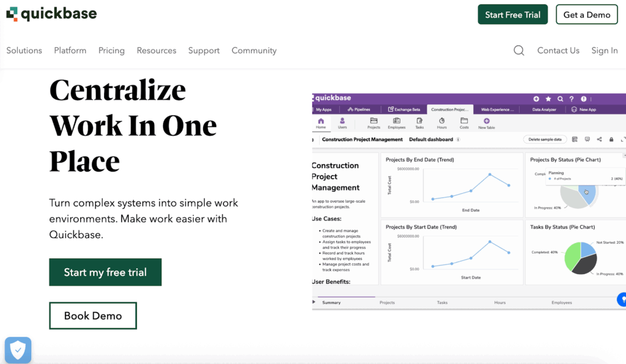Click the lock icon beside Delete sample data
Screen dimensions: 626x364
611,139
